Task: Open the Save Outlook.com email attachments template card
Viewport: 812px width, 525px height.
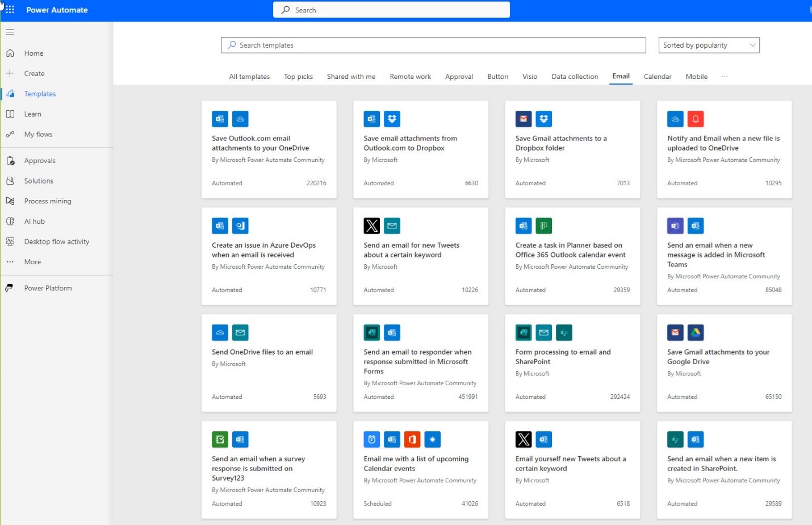Action: click(x=269, y=149)
